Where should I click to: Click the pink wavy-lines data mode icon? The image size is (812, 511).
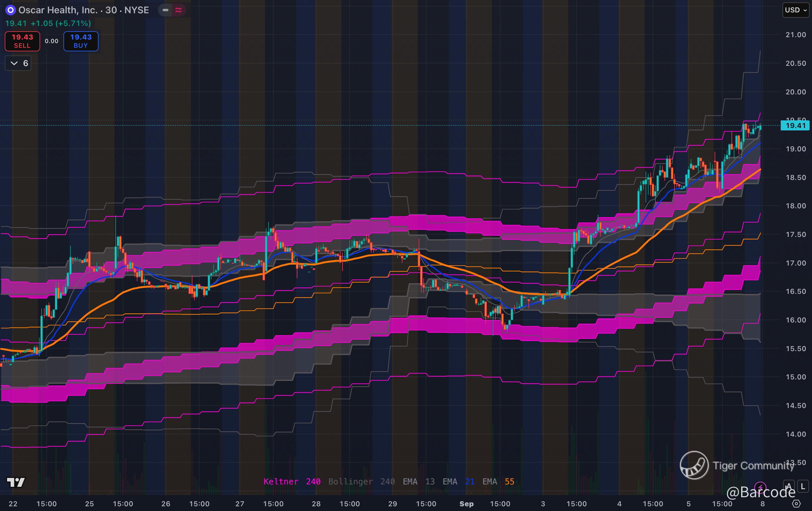click(179, 10)
